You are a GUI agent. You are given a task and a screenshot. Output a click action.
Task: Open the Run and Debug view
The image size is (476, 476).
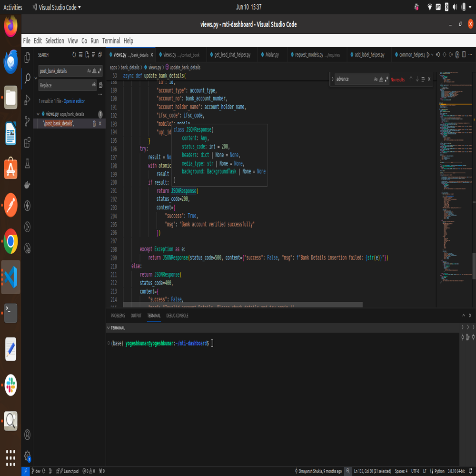pyautogui.click(x=27, y=100)
